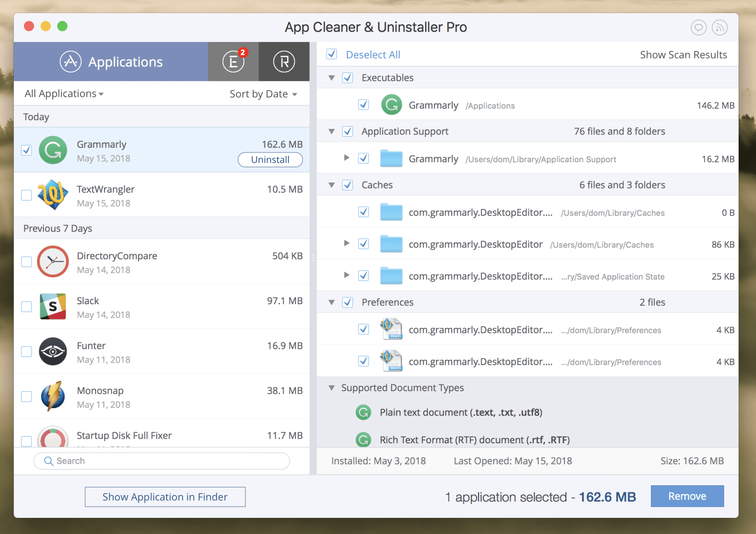The width and height of the screenshot is (756, 534).
Task: Select the Slack row in applications list
Action: point(161,306)
